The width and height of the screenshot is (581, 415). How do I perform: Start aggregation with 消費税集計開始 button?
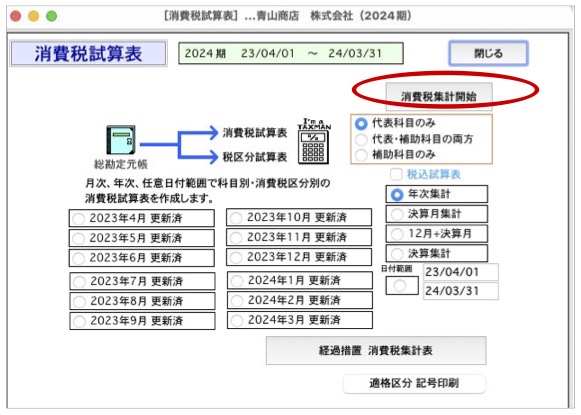[439, 96]
